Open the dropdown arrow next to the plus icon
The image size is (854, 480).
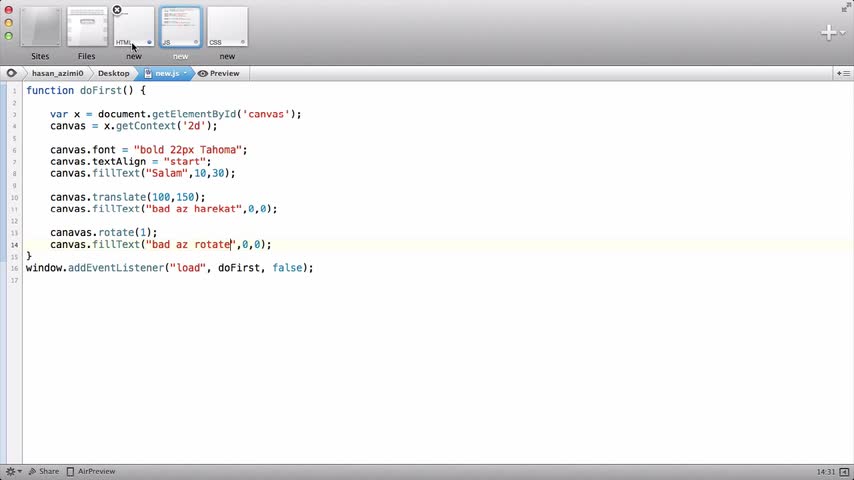843,33
